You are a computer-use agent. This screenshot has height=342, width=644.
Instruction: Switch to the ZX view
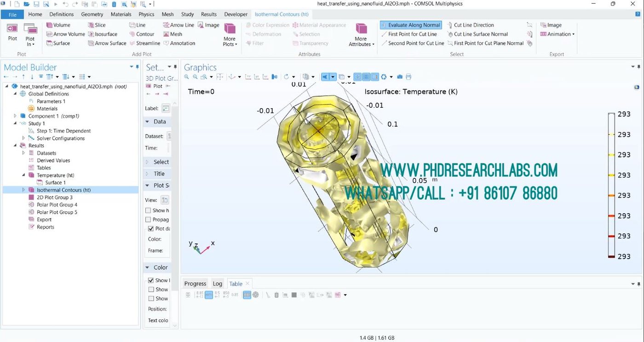tap(265, 77)
